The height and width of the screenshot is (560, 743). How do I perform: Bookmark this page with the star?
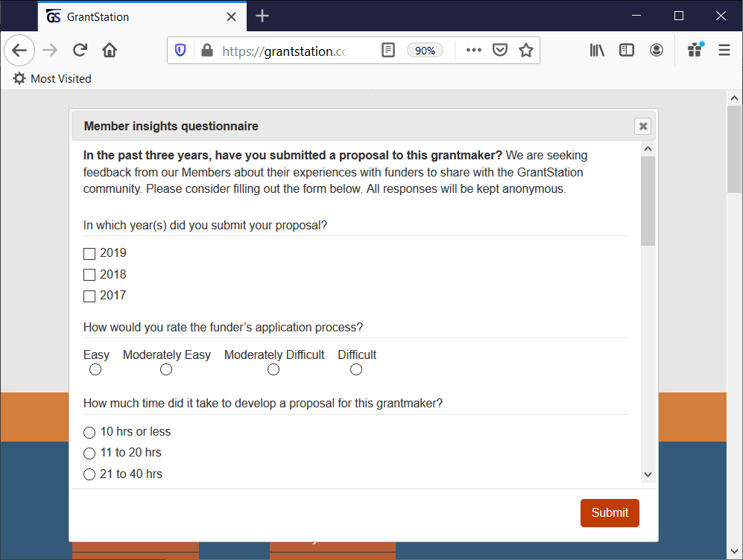tap(527, 50)
